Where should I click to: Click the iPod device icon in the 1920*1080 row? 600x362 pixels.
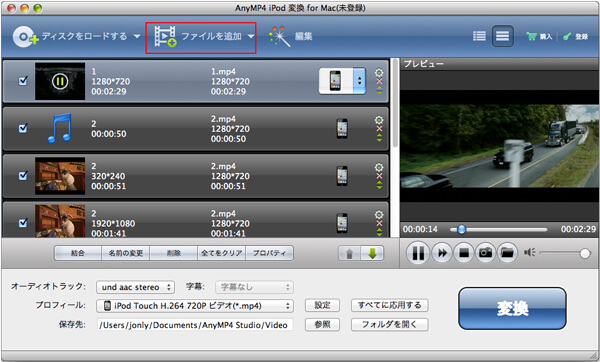[x=342, y=223]
